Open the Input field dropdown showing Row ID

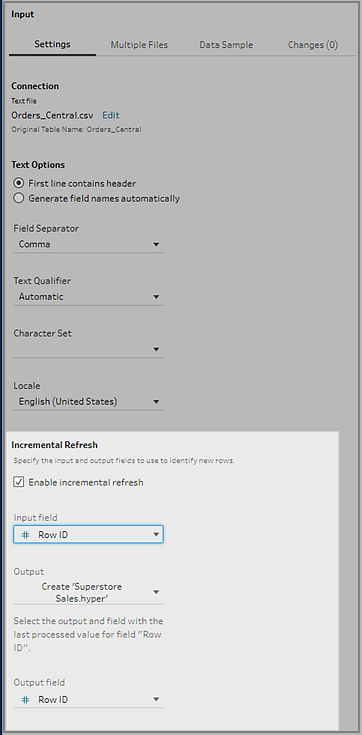point(88,534)
